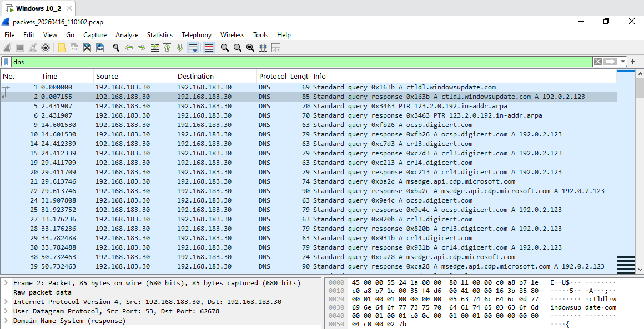The image size is (644, 329).
Task: Sort packets by the No. column
Action: [x=20, y=77]
